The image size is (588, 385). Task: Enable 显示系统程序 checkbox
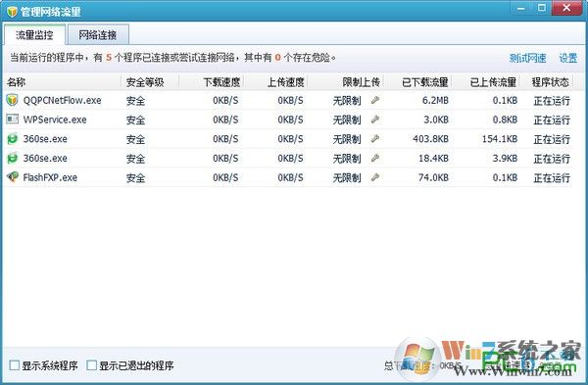15,365
